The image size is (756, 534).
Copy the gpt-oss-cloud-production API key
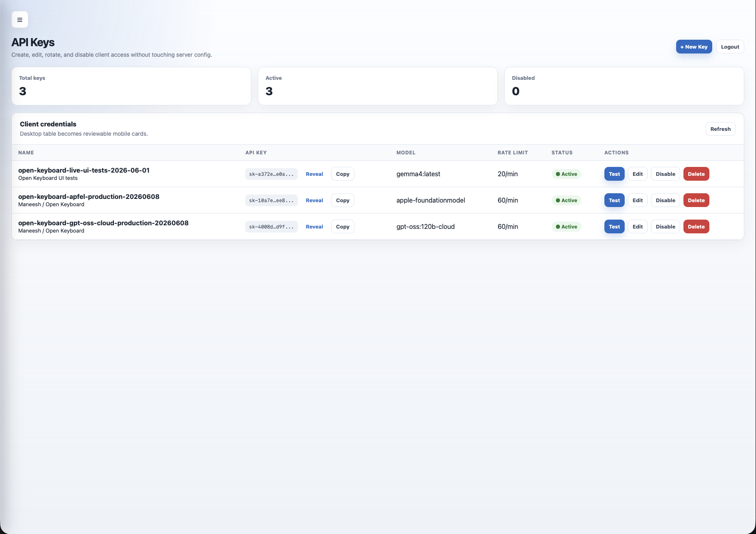pyautogui.click(x=343, y=226)
